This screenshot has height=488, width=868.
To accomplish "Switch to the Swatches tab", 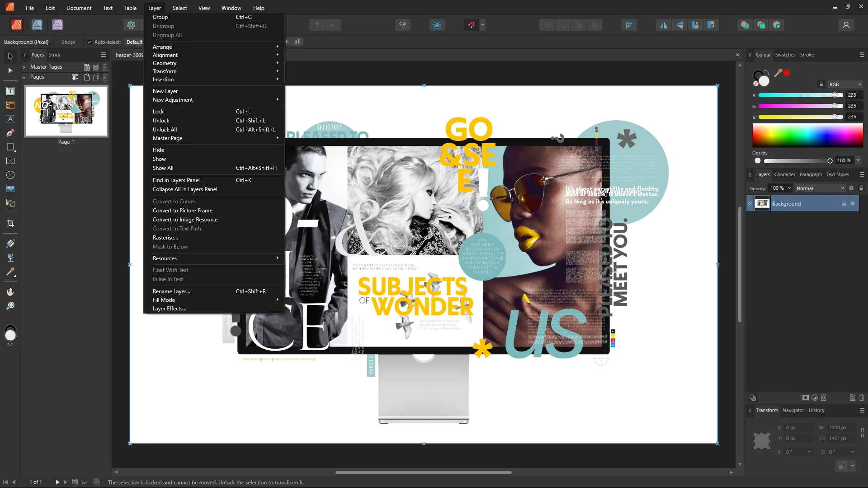I will pyautogui.click(x=785, y=55).
